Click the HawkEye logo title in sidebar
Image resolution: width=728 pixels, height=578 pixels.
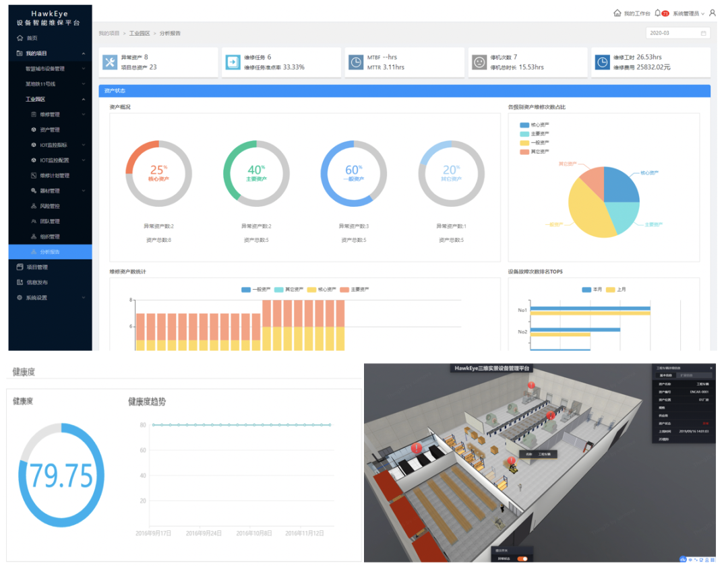50,14
